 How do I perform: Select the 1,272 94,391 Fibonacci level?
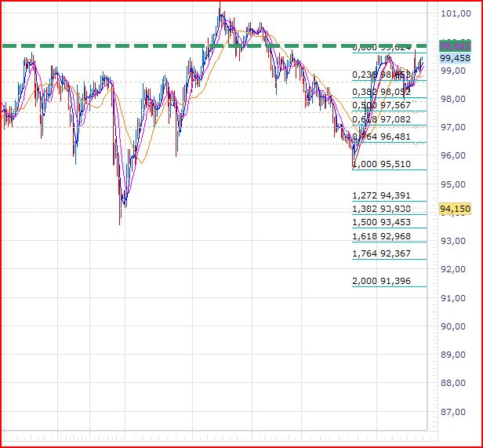381,195
